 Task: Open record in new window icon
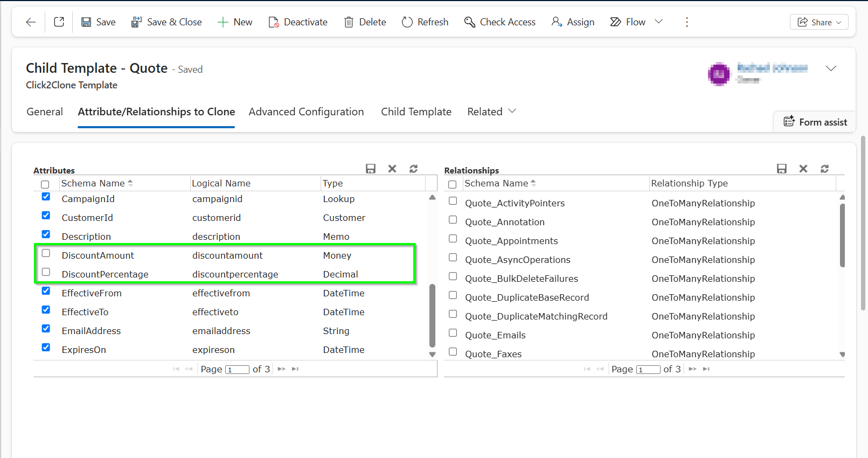pos(59,22)
